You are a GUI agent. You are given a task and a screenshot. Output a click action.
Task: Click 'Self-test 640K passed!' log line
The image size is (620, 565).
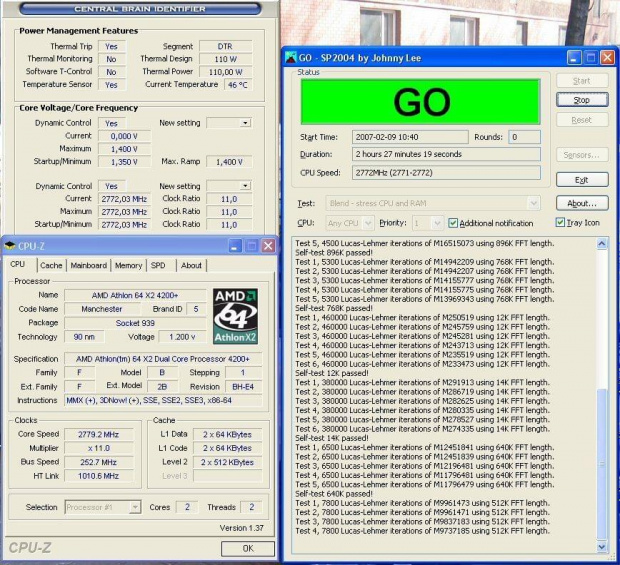click(x=334, y=494)
